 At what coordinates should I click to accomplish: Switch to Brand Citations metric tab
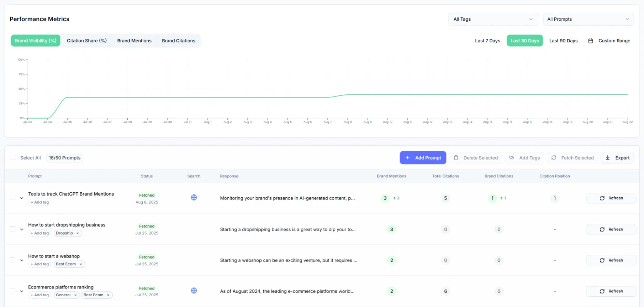[179, 41]
